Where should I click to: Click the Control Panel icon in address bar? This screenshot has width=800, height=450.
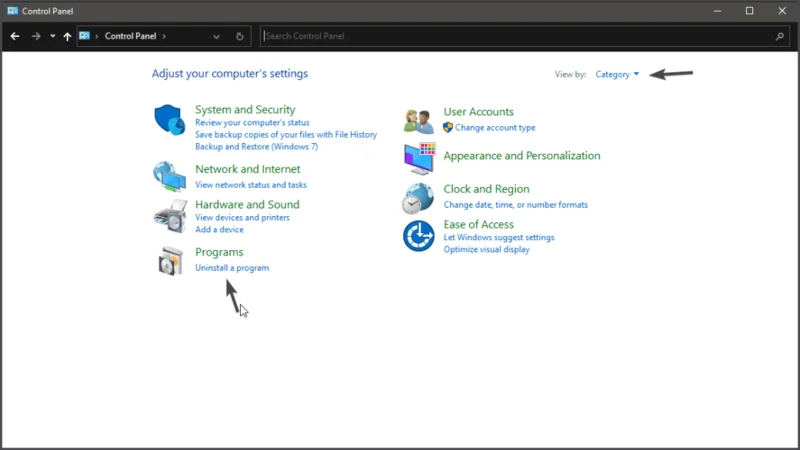click(x=85, y=36)
